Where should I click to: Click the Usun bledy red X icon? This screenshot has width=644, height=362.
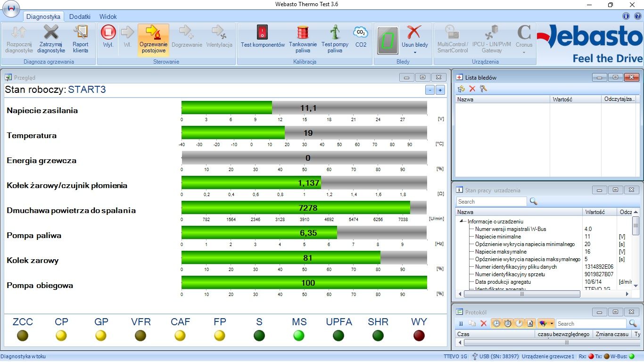413,33
